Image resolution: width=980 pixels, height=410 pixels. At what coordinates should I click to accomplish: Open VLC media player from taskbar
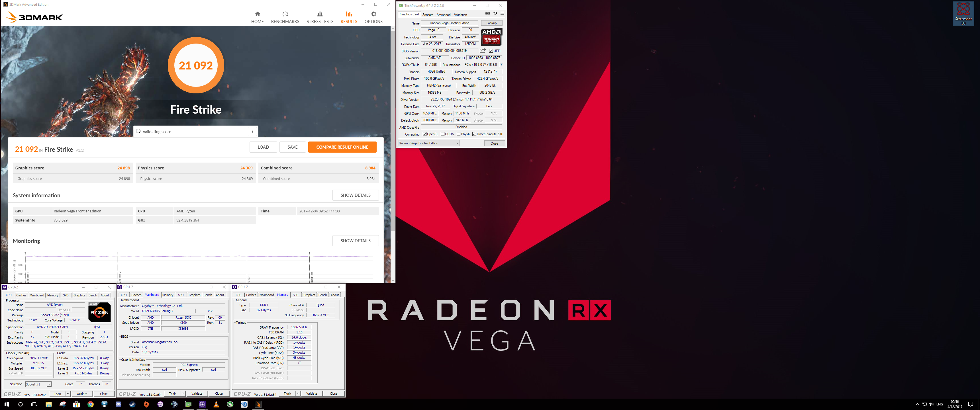pyautogui.click(x=216, y=404)
